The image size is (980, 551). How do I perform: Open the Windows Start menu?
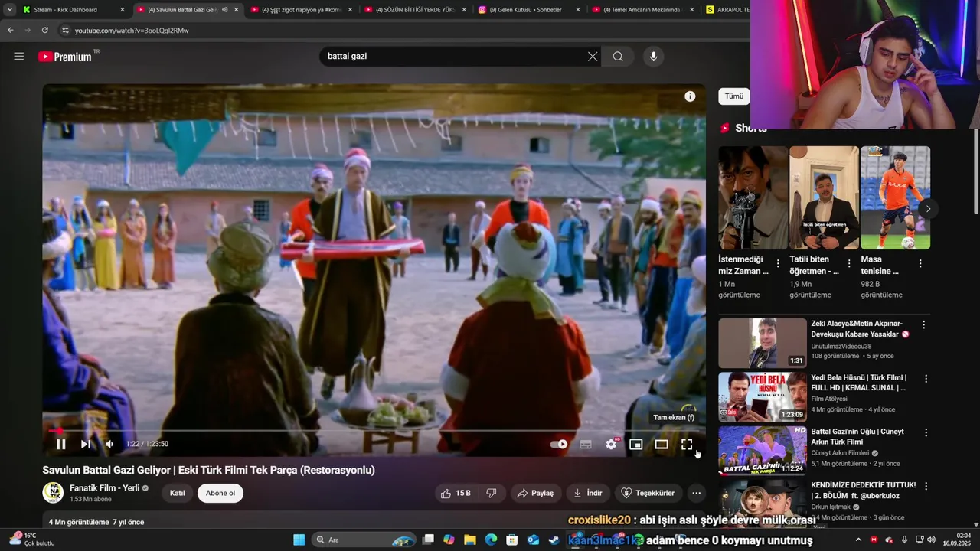(x=299, y=540)
